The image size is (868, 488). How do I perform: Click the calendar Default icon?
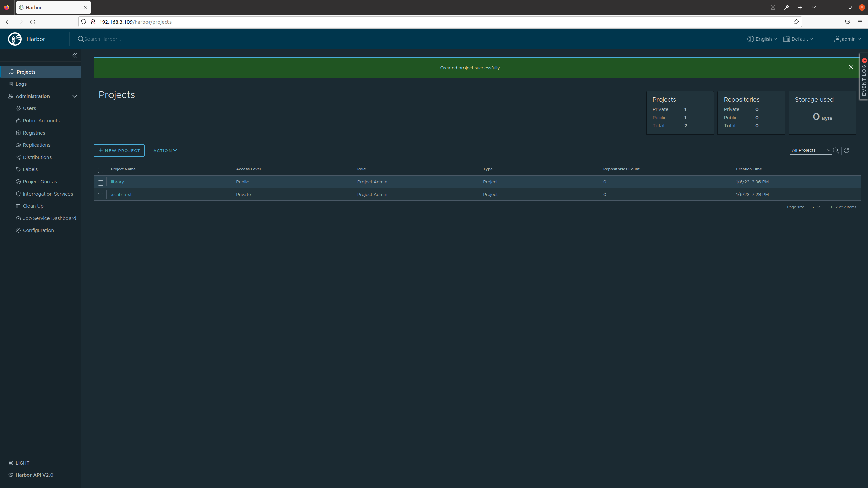[787, 39]
